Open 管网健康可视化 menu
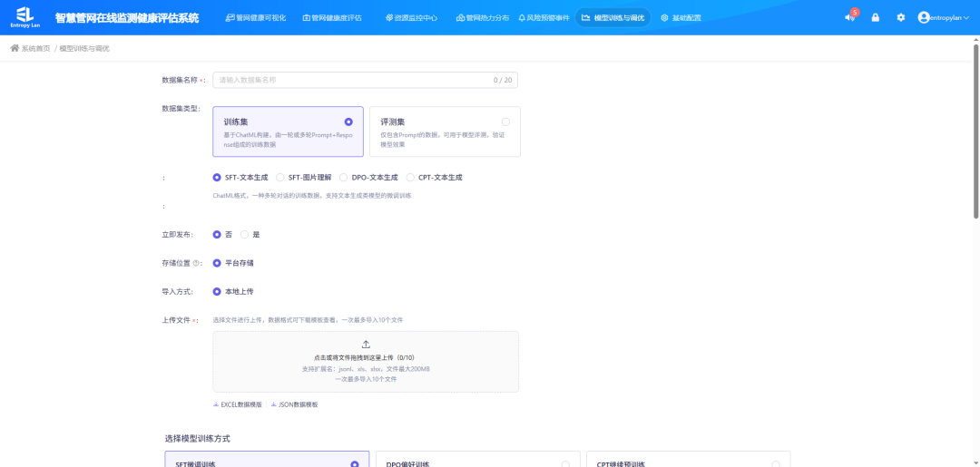 point(255,18)
